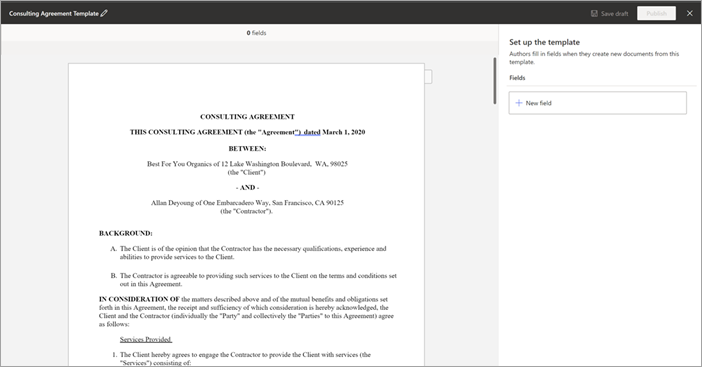Image resolution: width=702 pixels, height=367 pixels.
Task: Click the '0 fields' counter text
Action: pyautogui.click(x=256, y=33)
